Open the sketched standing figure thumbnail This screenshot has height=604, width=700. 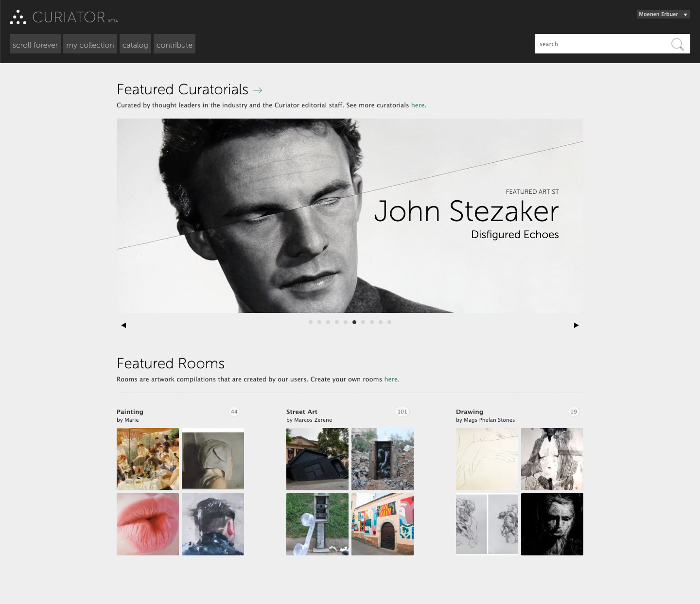pyautogui.click(x=552, y=459)
